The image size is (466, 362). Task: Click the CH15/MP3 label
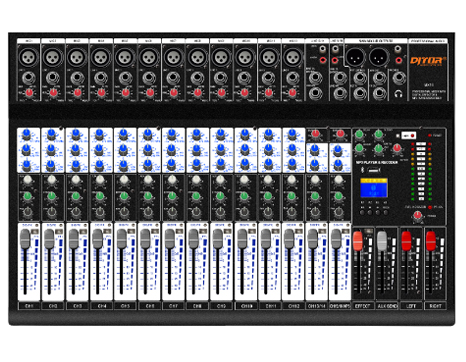pos(340,306)
